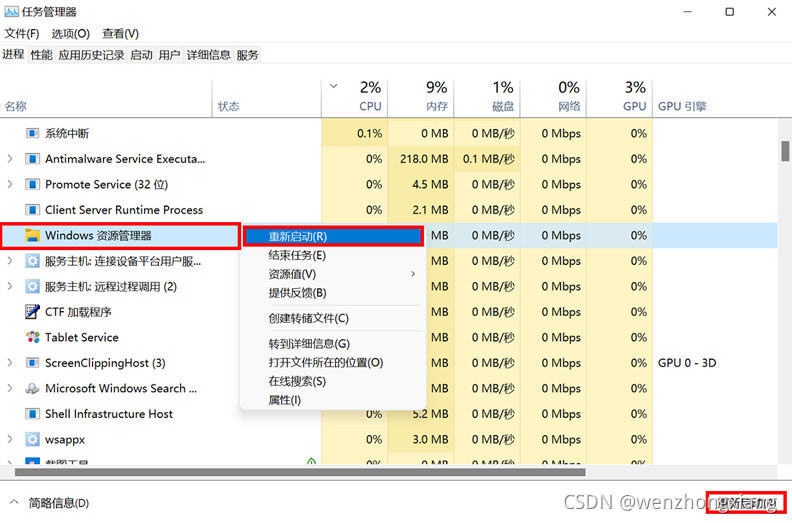Switch to the 详细信息 tab
The image size is (792, 523).
(209, 55)
